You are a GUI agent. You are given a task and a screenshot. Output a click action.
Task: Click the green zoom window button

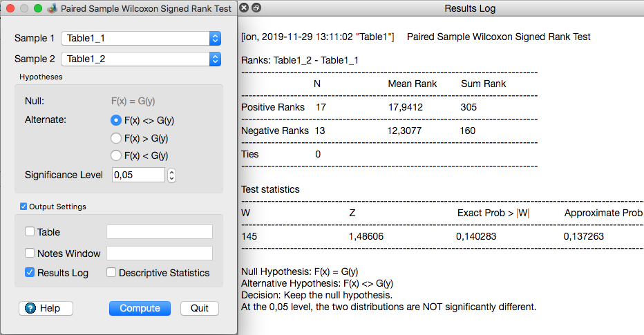36,9
